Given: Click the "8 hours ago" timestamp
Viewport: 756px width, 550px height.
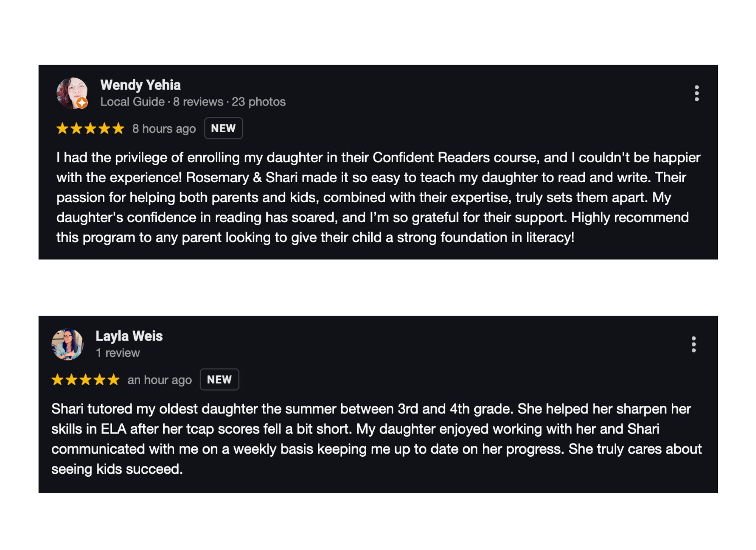Looking at the screenshot, I should click(164, 129).
